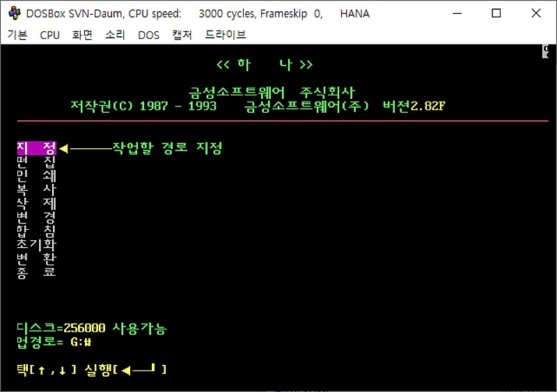
Task: Choose the 복사 copy option
Action: pyautogui.click(x=36, y=189)
